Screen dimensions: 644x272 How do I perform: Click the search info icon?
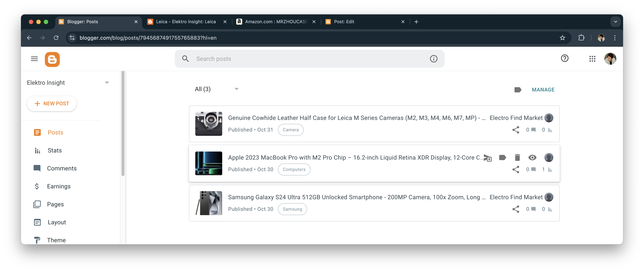(434, 59)
